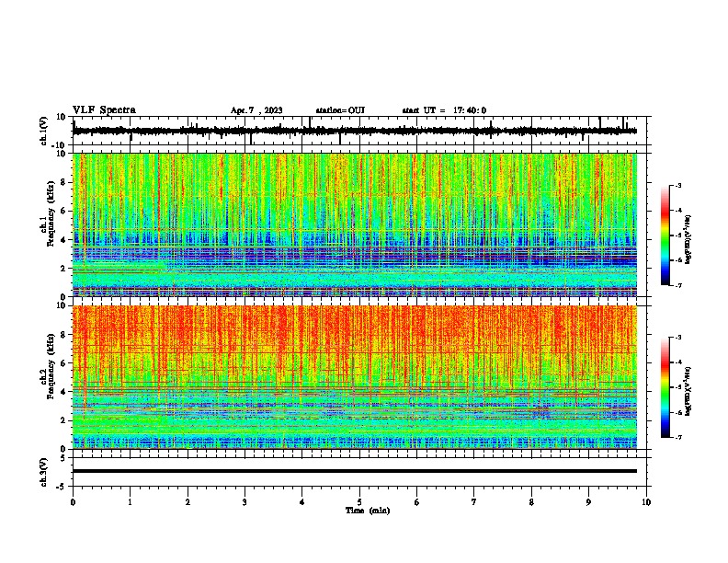Click the "station=OUI" header label
The width and height of the screenshot is (728, 563).
[340, 110]
